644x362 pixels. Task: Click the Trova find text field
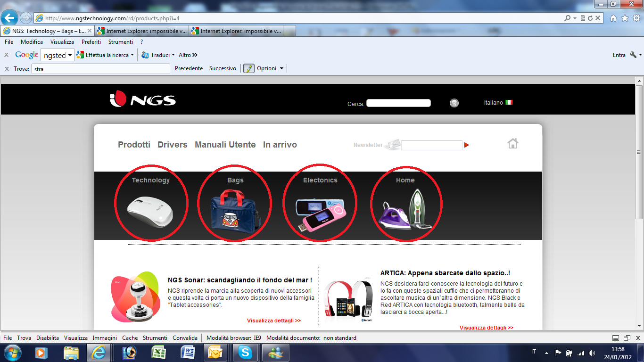click(100, 69)
